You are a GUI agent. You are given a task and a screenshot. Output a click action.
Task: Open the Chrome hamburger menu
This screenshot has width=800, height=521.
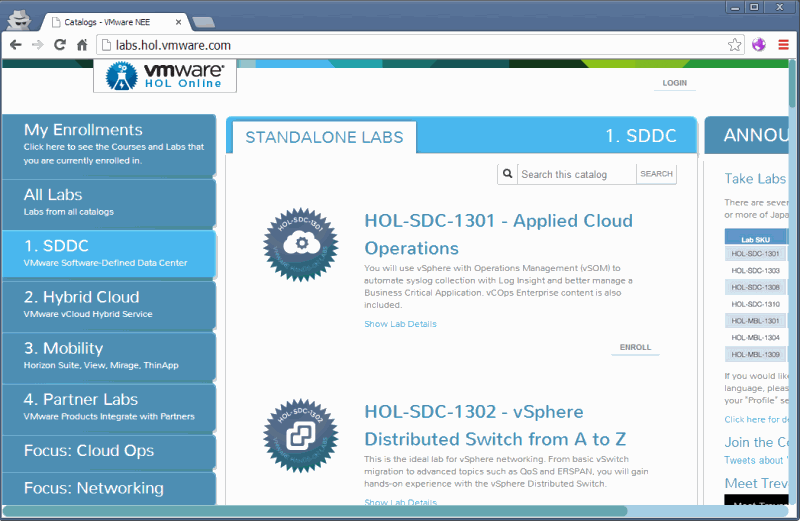coord(783,45)
